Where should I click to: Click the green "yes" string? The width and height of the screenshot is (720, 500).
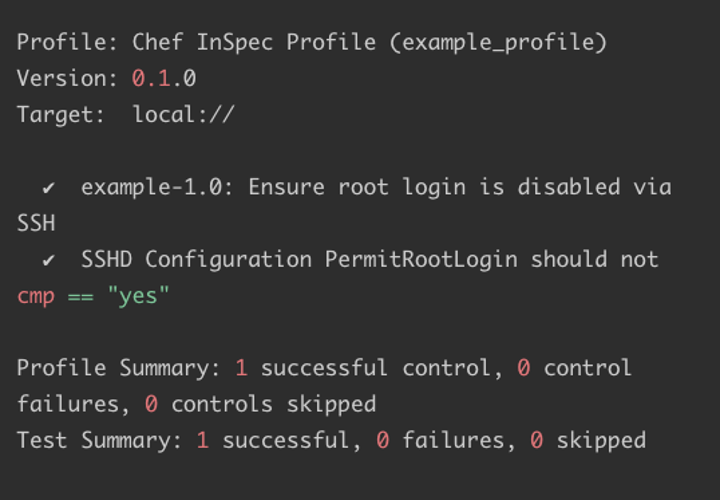(138, 296)
